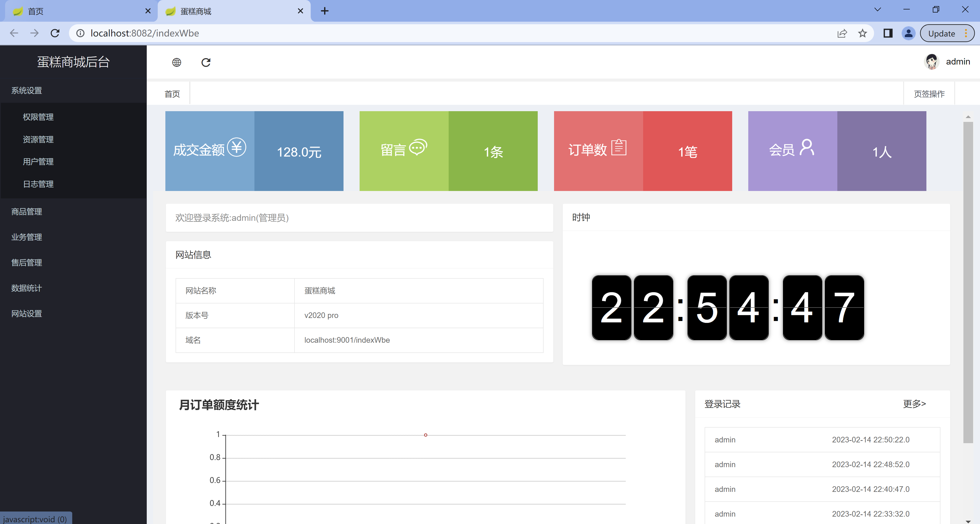Click the 月订单额度统计 chart title
Screen dimensions: 980x524
[x=219, y=405]
